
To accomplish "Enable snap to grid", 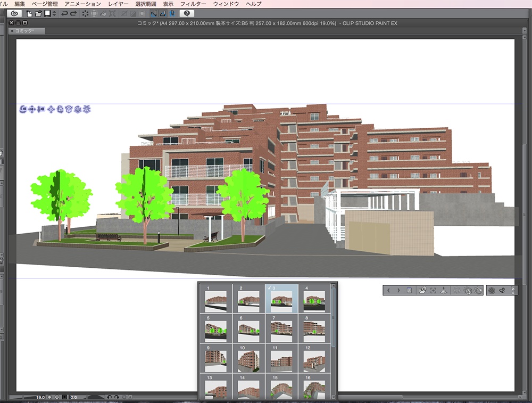I will (172, 14).
